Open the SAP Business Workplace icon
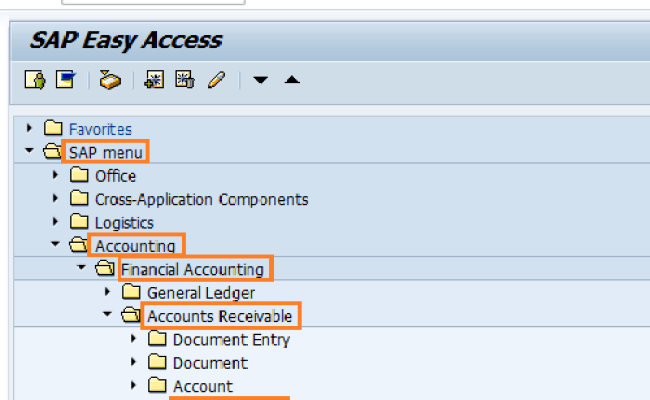This screenshot has height=400, width=650. 110,80
